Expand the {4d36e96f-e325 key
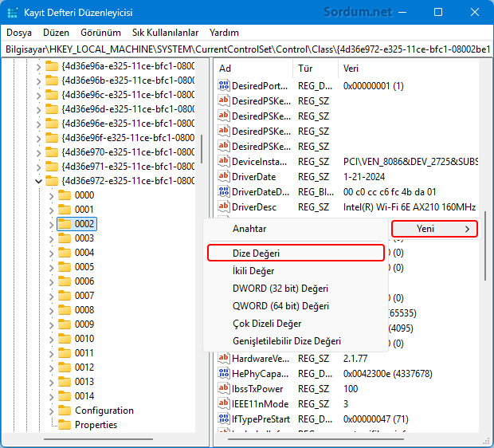 point(38,139)
